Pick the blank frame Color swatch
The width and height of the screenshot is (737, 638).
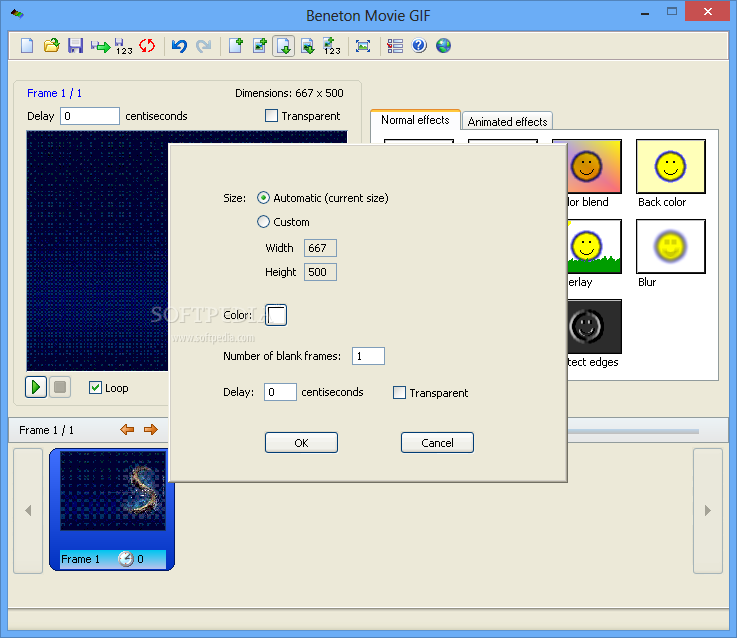click(276, 315)
